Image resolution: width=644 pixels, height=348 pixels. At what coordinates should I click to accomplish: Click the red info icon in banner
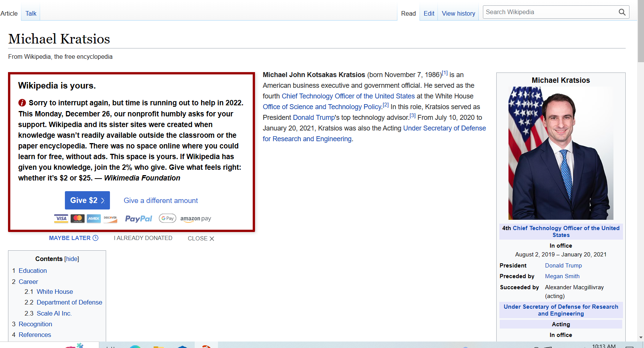point(22,103)
